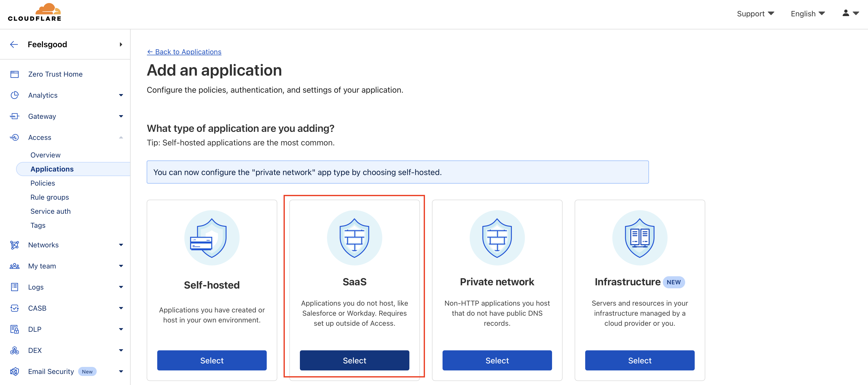Click the Zero Trust Home window icon
The width and height of the screenshot is (868, 385).
tap(15, 74)
